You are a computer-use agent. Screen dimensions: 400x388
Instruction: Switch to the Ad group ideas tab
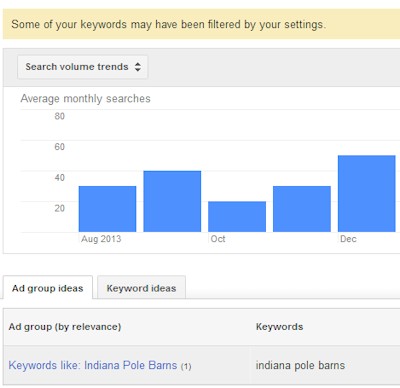[x=48, y=288]
